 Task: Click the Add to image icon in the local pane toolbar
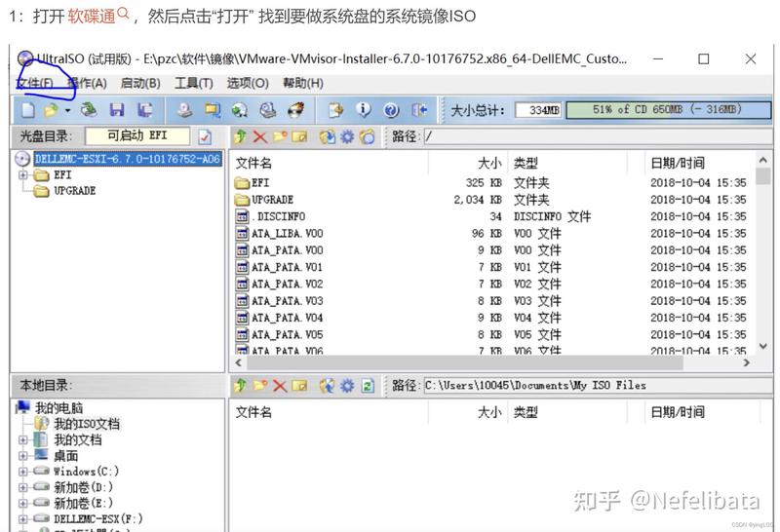pyautogui.click(x=328, y=385)
